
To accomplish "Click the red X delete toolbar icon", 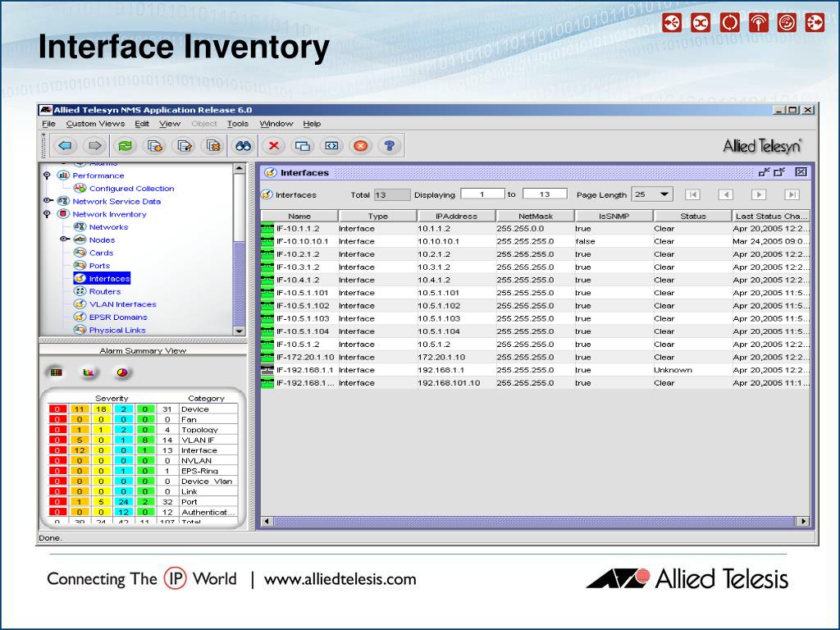I will pyautogui.click(x=274, y=145).
